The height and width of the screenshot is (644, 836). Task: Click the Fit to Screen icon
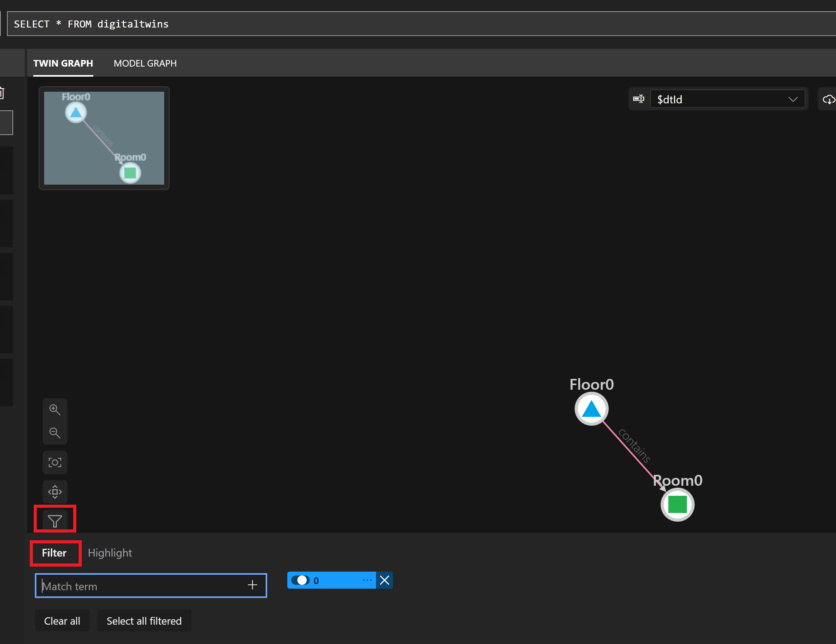pos(55,462)
